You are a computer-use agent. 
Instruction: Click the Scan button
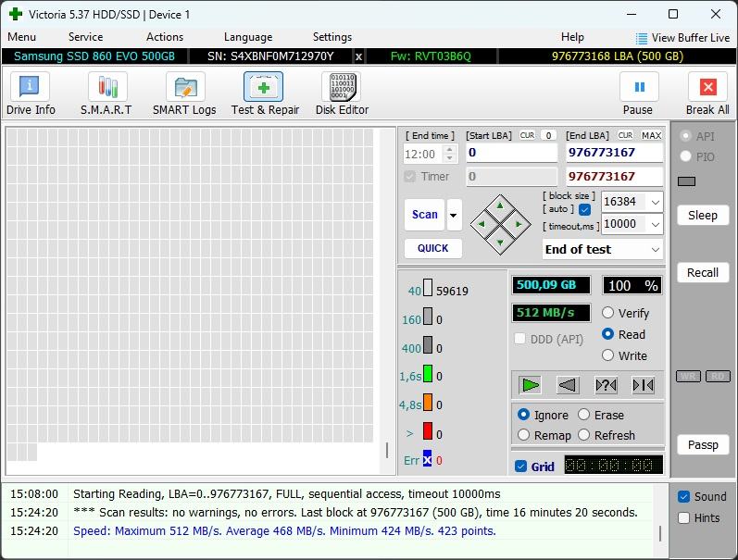[x=424, y=215]
